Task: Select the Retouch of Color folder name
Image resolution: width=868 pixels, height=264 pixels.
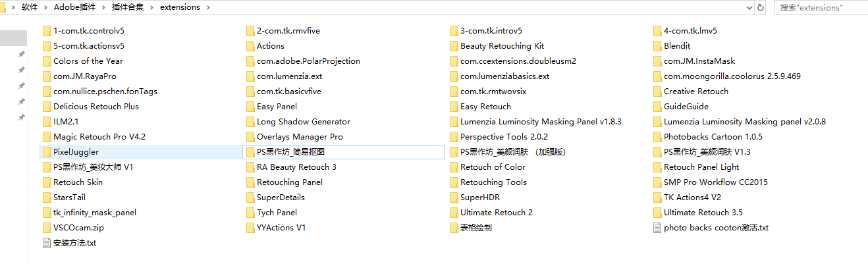Action: (x=493, y=167)
